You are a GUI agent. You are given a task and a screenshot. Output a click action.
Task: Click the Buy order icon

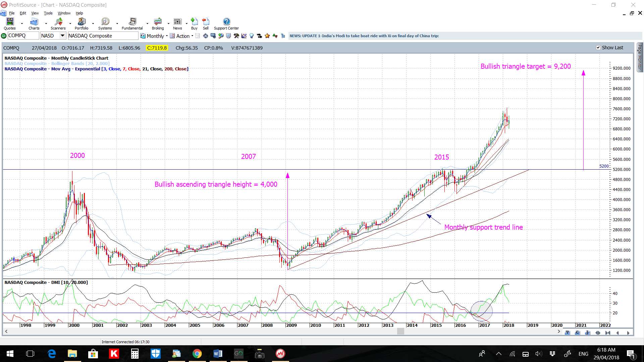coord(194,23)
